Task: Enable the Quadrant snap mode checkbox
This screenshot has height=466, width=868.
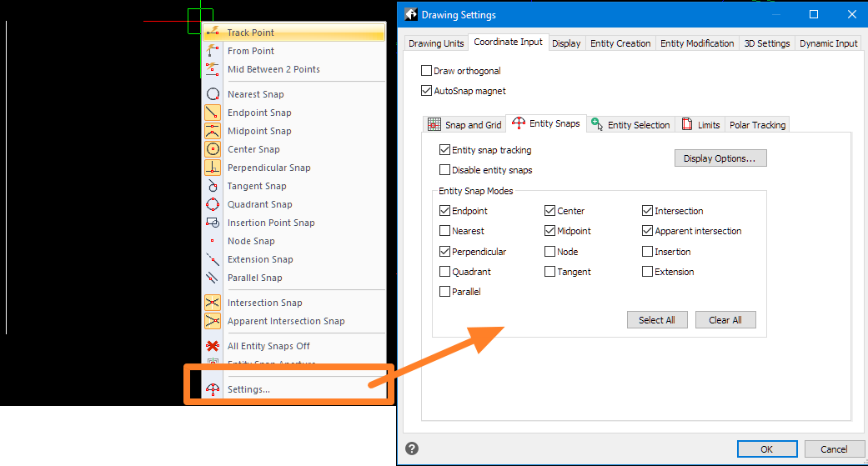Action: click(444, 271)
